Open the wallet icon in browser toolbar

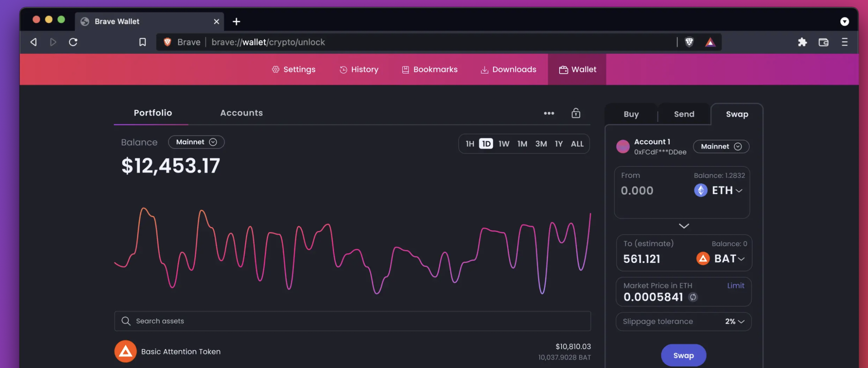[x=824, y=42]
